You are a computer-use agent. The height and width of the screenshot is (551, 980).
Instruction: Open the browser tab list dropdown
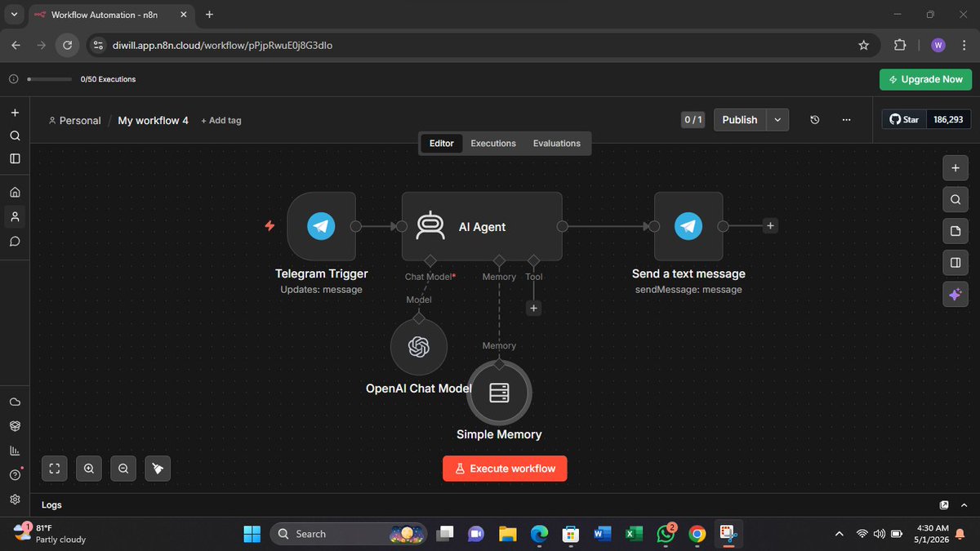[15, 15]
